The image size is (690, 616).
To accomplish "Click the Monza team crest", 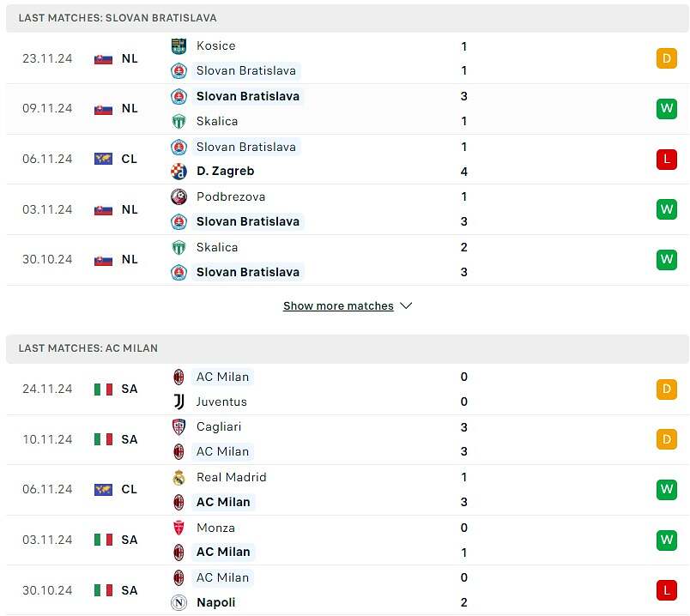I will tap(179, 528).
